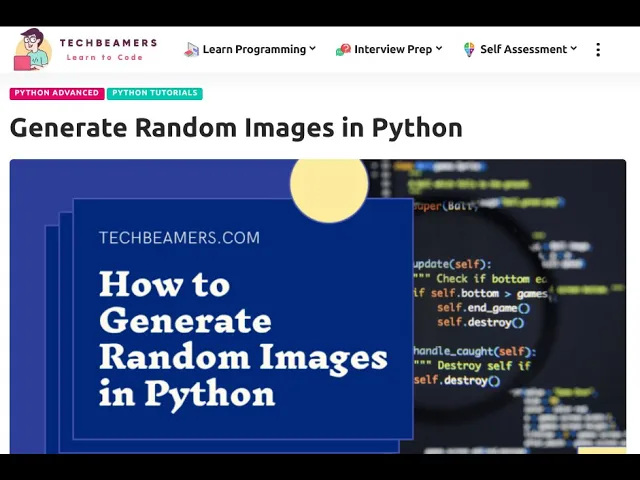Click the Learn Programming laptop icon

coord(191,49)
